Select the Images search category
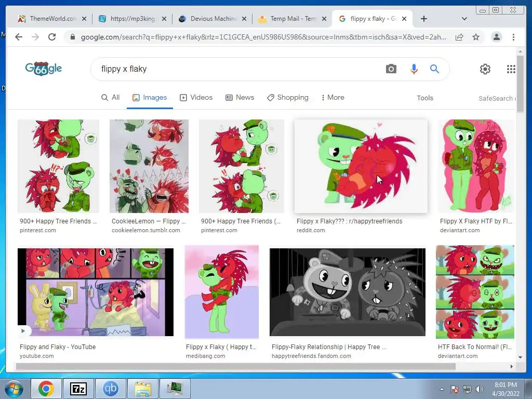Image resolution: width=532 pixels, height=399 pixels. [x=150, y=98]
